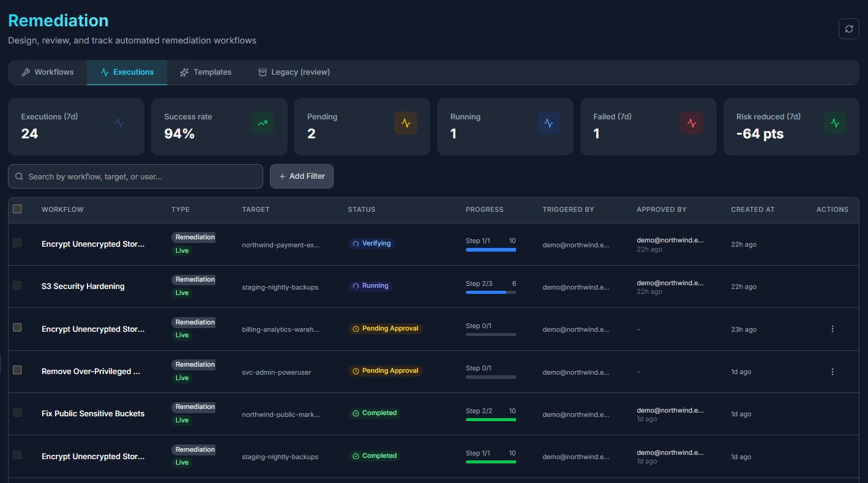Click the "94%" success rate value
Image resolution: width=868 pixels, height=483 pixels.
[179, 133]
